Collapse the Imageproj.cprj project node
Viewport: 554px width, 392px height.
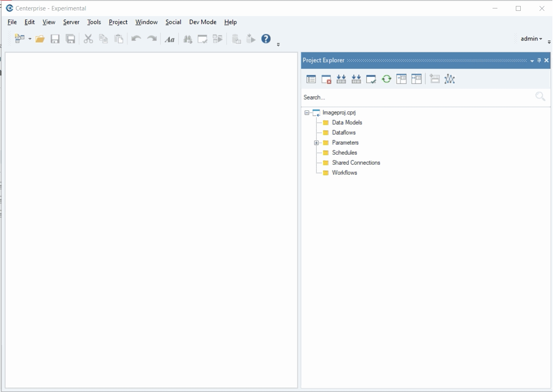[307, 113]
